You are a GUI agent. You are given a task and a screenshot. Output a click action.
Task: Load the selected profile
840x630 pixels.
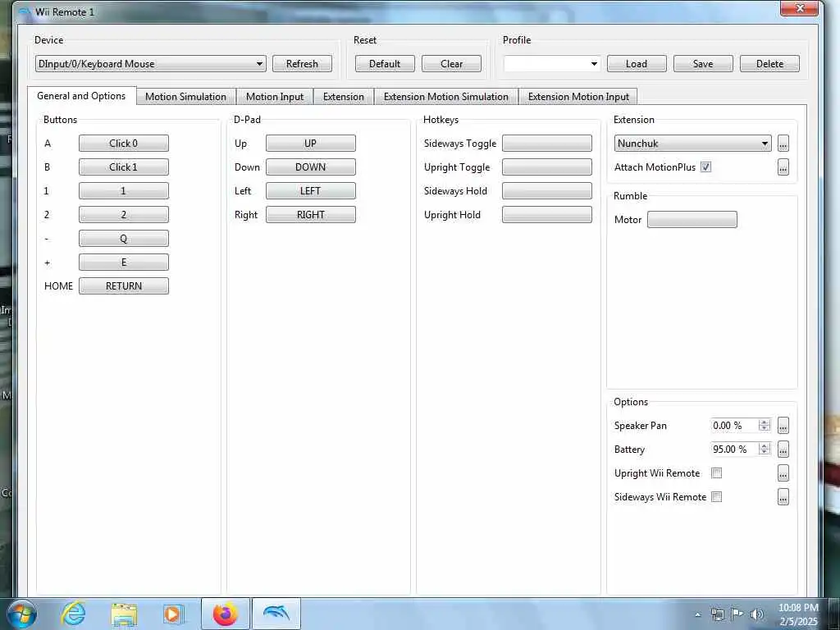637,64
